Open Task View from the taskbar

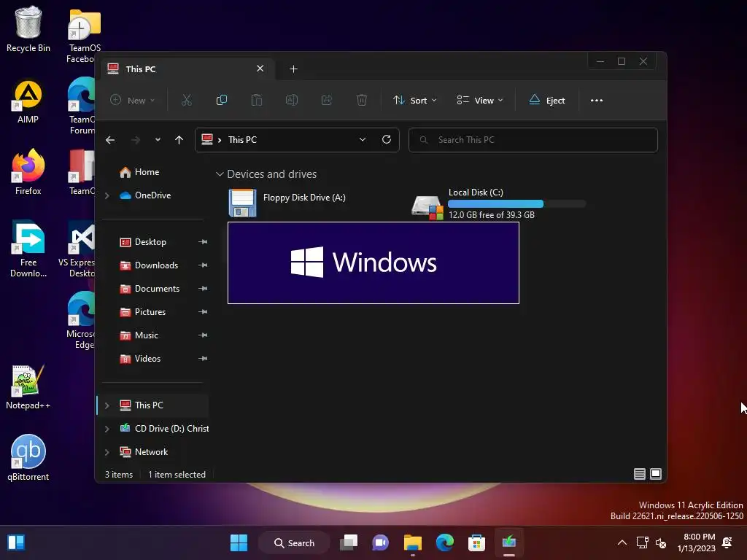(x=348, y=542)
